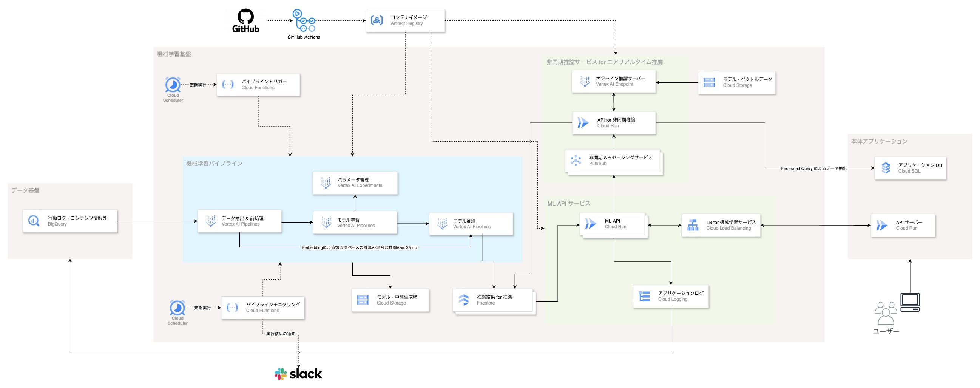
Task: Click Cloud Functions icon in パイプラインモニタリング box
Action: click(233, 307)
